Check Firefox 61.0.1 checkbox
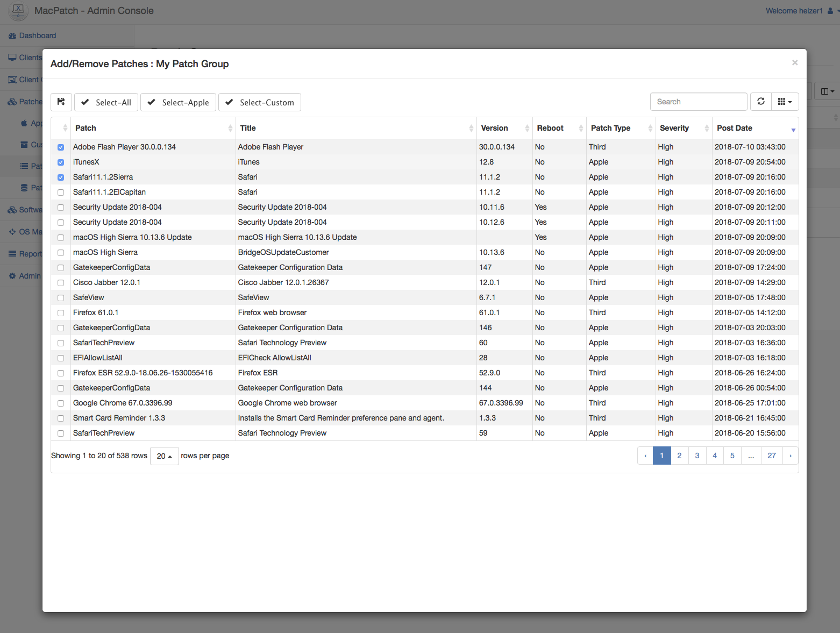Image resolution: width=840 pixels, height=633 pixels. [x=61, y=313]
